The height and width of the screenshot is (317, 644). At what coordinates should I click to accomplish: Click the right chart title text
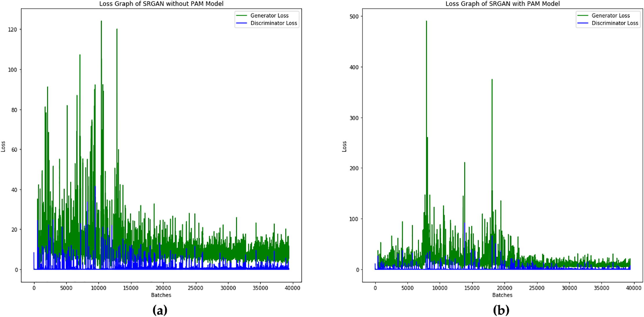pyautogui.click(x=502, y=4)
